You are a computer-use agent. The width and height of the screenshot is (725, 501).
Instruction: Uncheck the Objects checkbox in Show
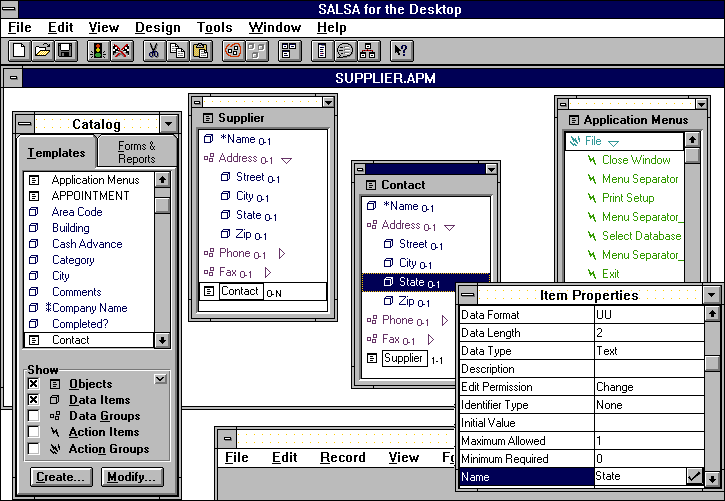point(34,384)
